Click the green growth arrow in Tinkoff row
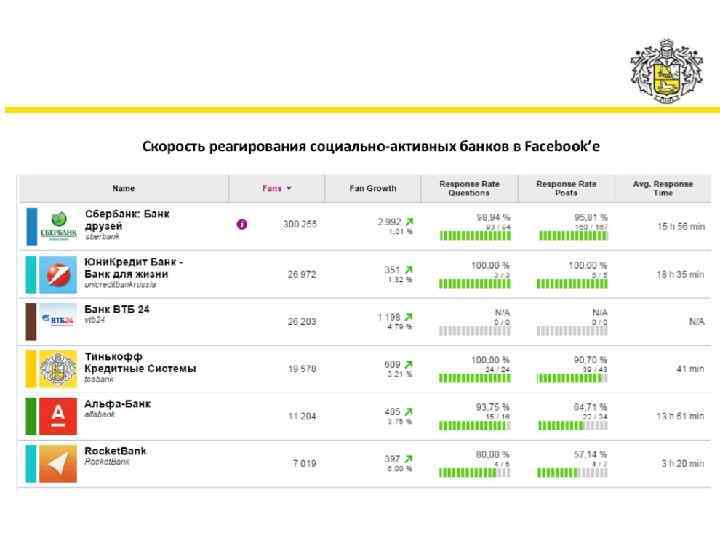This screenshot has height=540, width=720. (408, 364)
